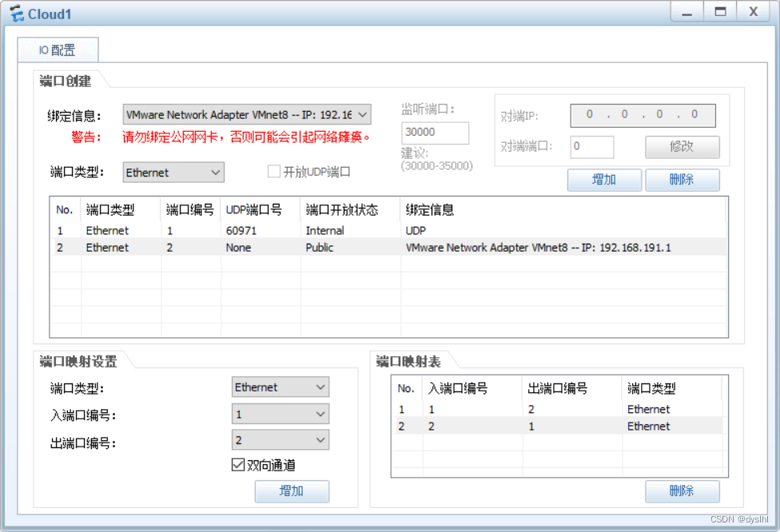Screen dimensions: 780x532
Task: Click the 修改 button
Action: click(x=682, y=147)
